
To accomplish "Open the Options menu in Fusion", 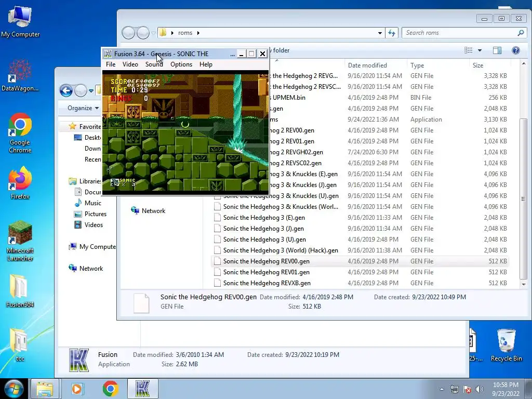I will click(181, 64).
